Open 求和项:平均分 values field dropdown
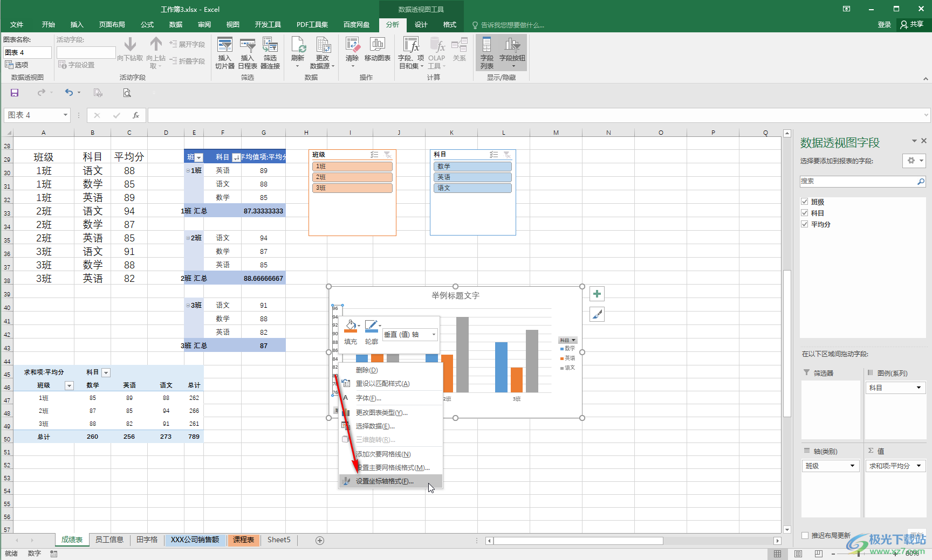Image resolution: width=932 pixels, height=560 pixels. click(x=919, y=466)
